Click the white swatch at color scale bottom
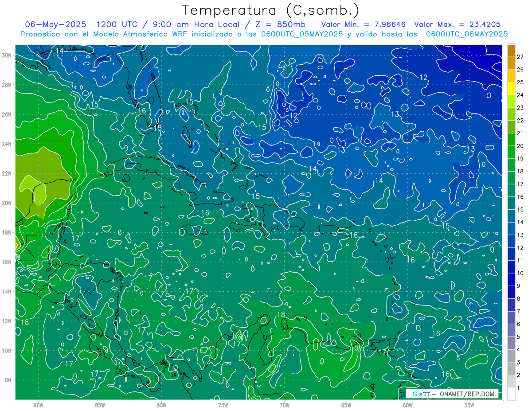The width and height of the screenshot is (532, 411). click(x=511, y=394)
